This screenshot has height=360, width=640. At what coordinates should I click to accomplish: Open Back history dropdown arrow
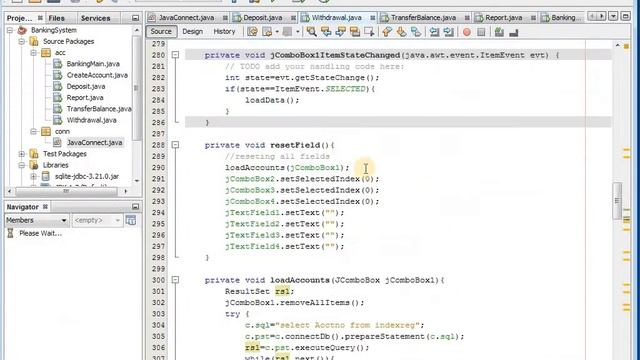(277, 32)
